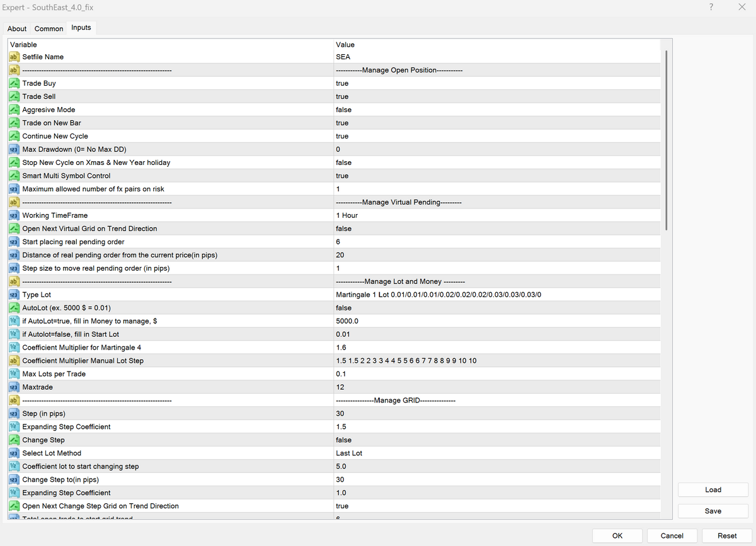Click the string icon beside Setfile Name
Screen dimensions: 756x546
(x=13, y=57)
